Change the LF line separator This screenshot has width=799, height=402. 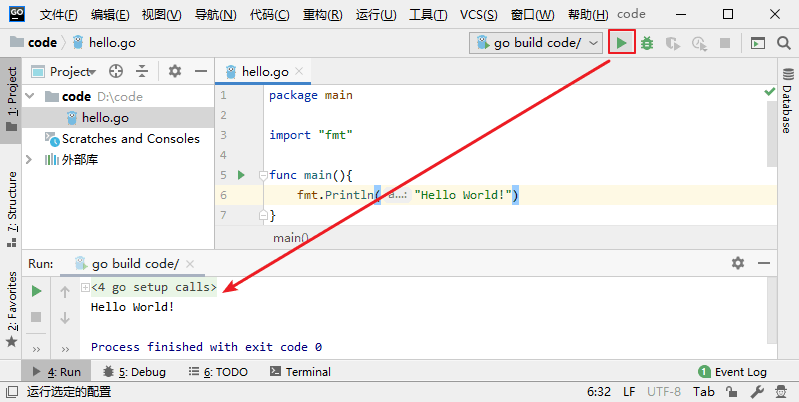coord(629,392)
